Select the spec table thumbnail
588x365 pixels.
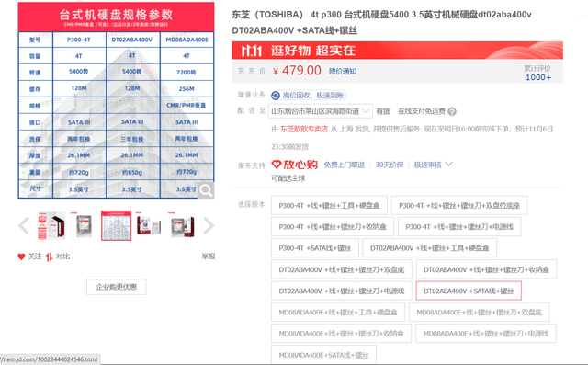coord(117,226)
